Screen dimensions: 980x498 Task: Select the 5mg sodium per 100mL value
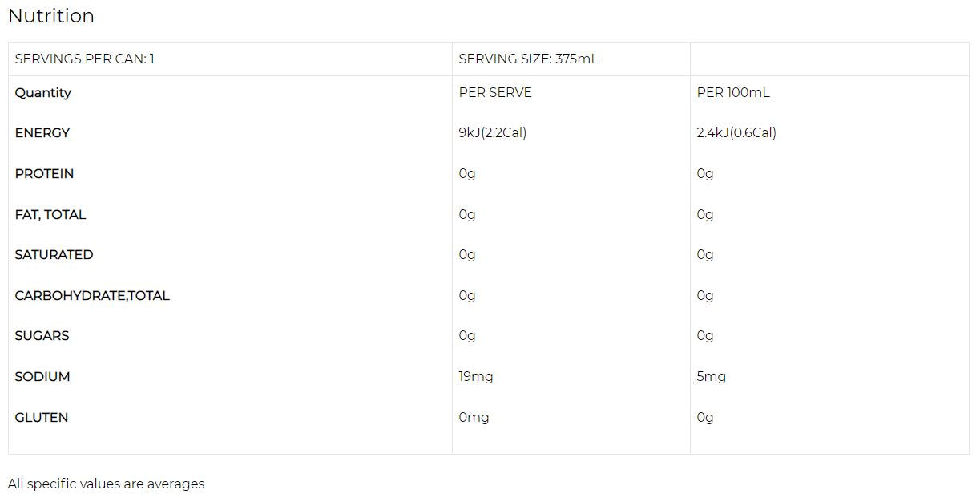711,377
